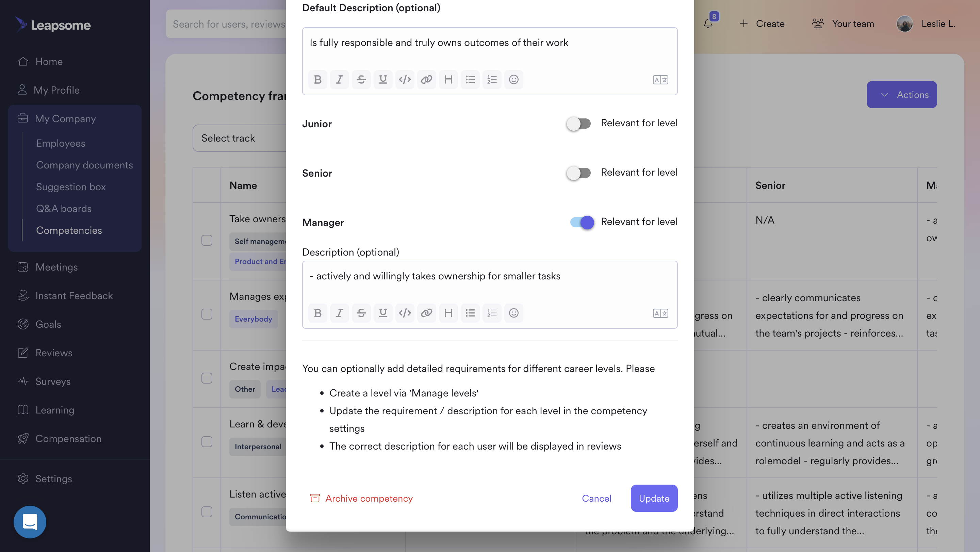Add heading in Manager description toolbar
The image size is (980, 552).
[448, 313]
